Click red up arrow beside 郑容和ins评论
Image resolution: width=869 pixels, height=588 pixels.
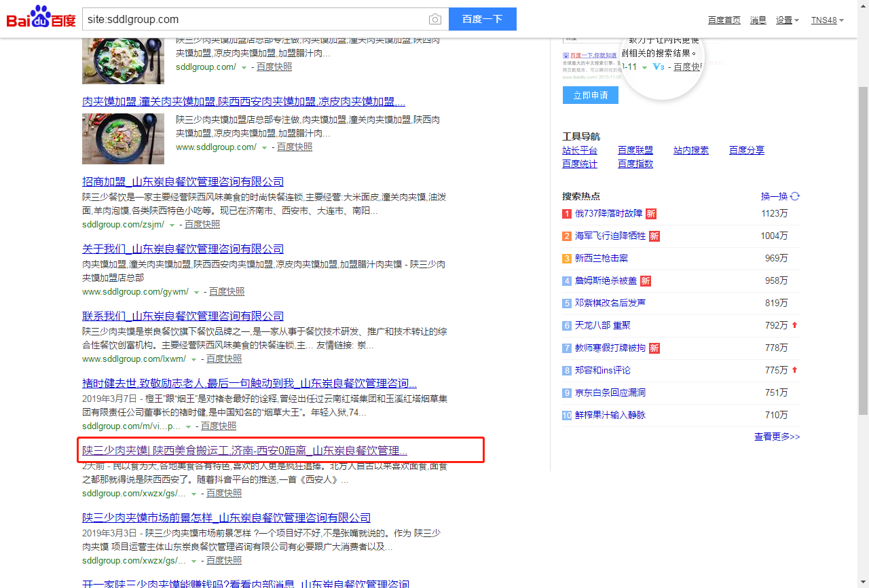794,370
